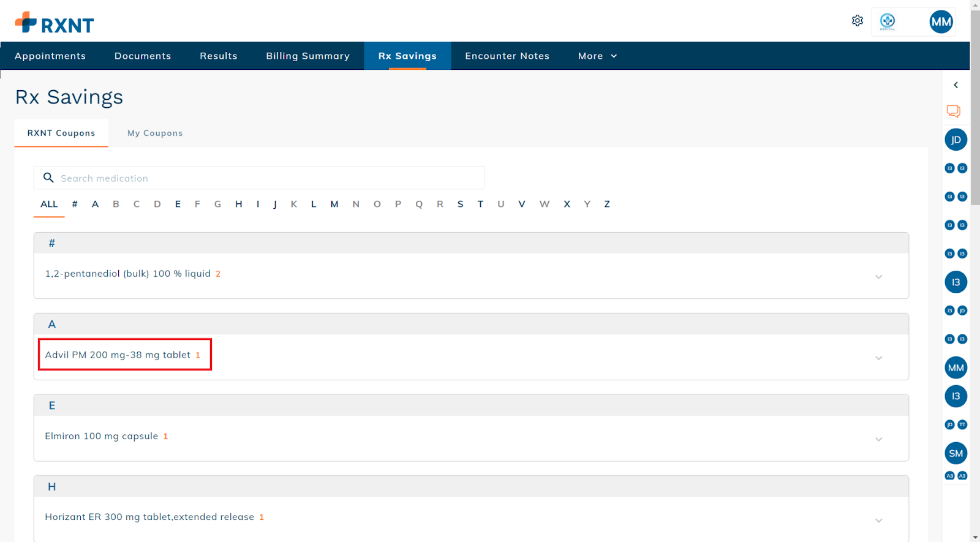Image resolution: width=980 pixels, height=542 pixels.
Task: Click the Rx Savings page heading
Action: pyautogui.click(x=69, y=97)
